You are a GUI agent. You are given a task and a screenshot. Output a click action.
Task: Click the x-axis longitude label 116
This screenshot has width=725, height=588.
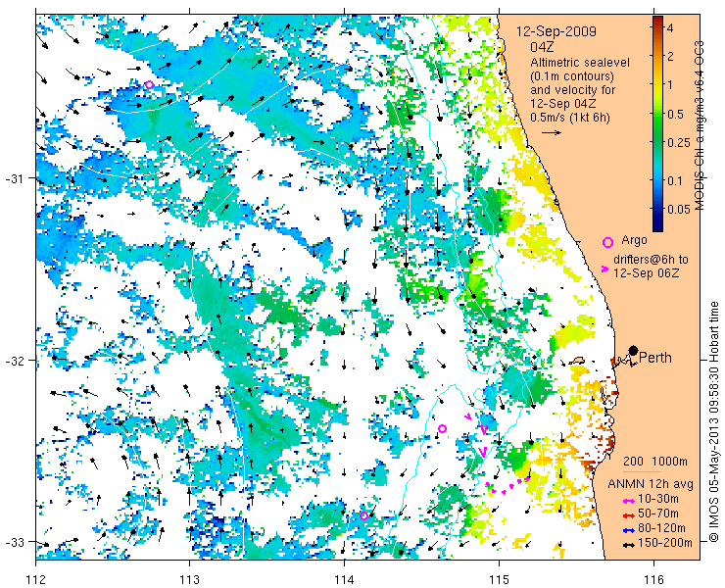(653, 579)
